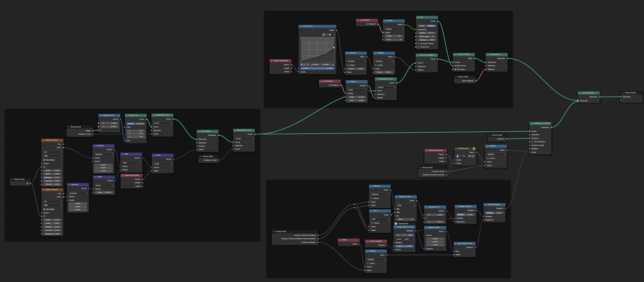Click the zoom-in icon on the Float Curve node

tap(324, 35)
